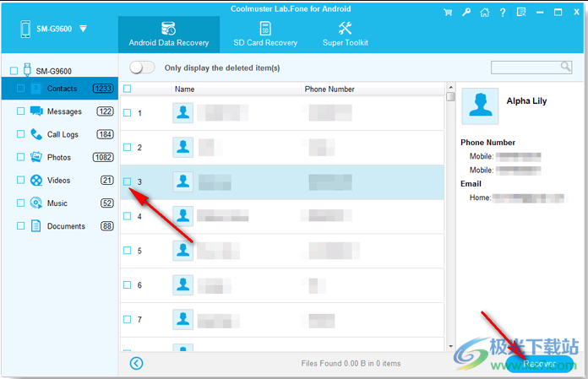Click the search magnifier icon
Image resolution: width=588 pixels, height=379 pixels.
coord(565,67)
